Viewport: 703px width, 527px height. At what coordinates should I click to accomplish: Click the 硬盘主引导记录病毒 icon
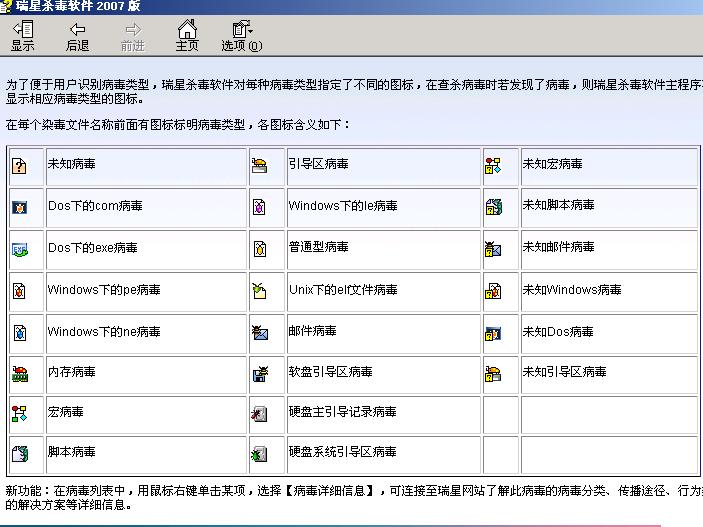(x=259, y=414)
